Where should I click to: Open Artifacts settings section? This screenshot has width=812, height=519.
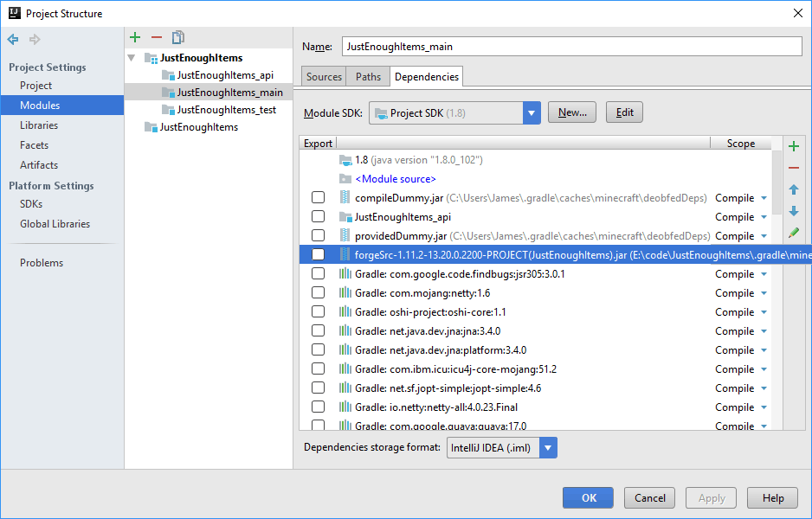pos(39,165)
